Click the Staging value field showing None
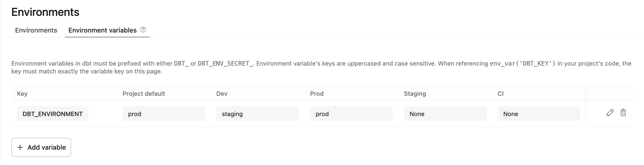This screenshot has height=165, width=644. [x=445, y=114]
